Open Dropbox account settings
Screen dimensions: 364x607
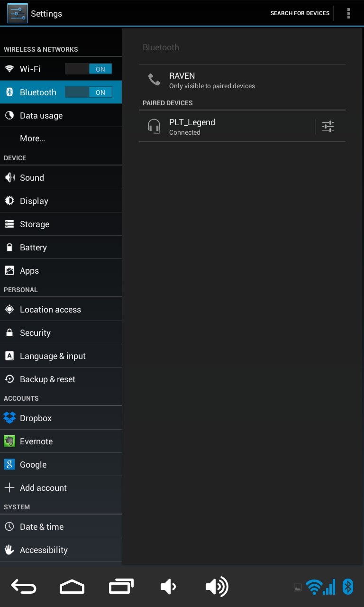click(x=36, y=418)
